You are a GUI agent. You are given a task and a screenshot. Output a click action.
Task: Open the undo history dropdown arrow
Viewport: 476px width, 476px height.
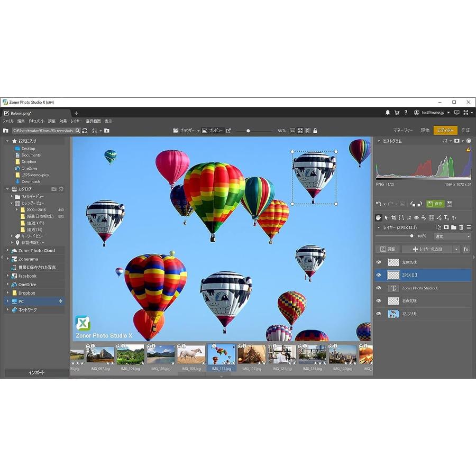point(385,204)
